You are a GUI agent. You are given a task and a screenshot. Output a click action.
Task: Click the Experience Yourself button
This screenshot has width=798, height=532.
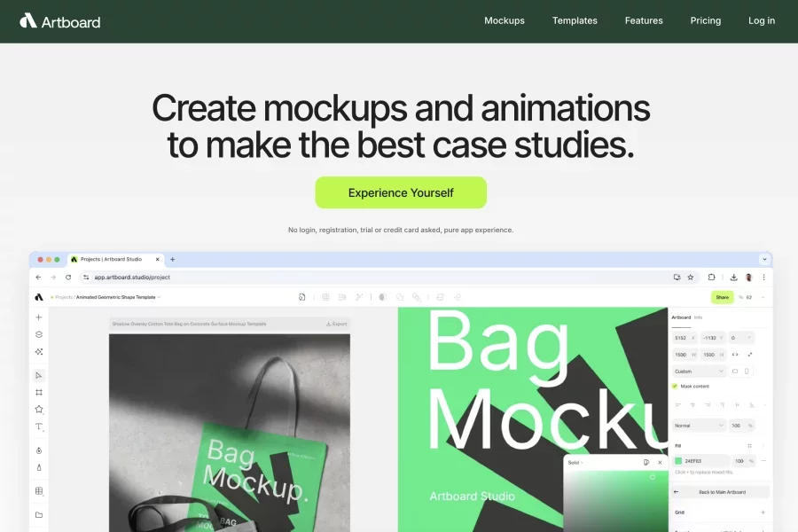tap(401, 192)
